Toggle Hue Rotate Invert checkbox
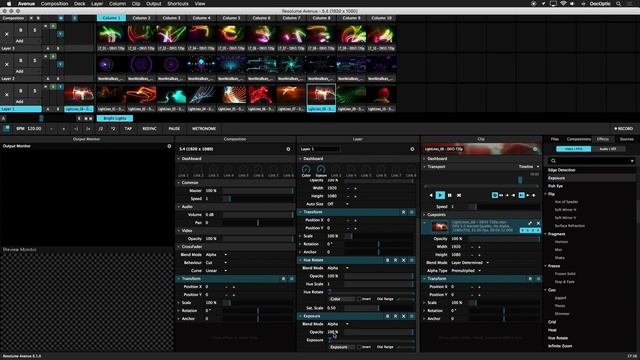This screenshot has height=360, width=640. pos(359,299)
